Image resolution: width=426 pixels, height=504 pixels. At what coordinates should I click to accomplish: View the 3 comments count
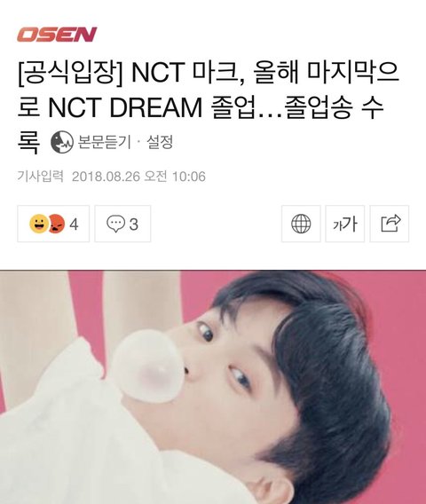point(134,224)
